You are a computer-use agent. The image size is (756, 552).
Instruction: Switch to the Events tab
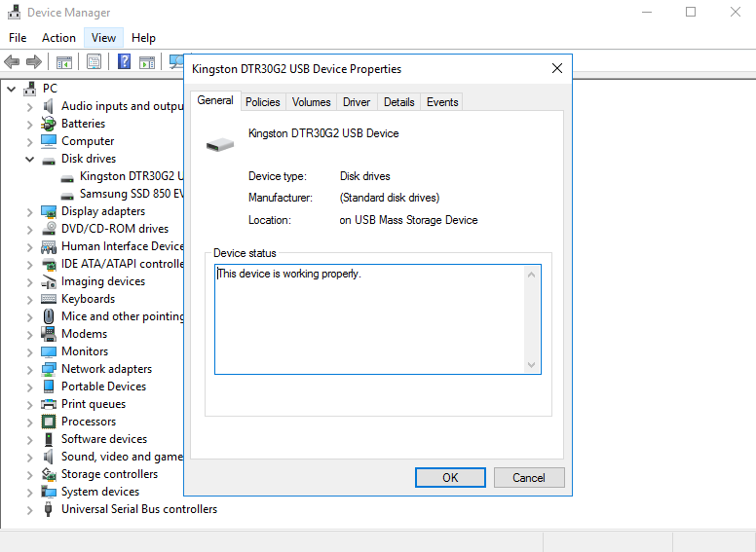[x=442, y=102]
